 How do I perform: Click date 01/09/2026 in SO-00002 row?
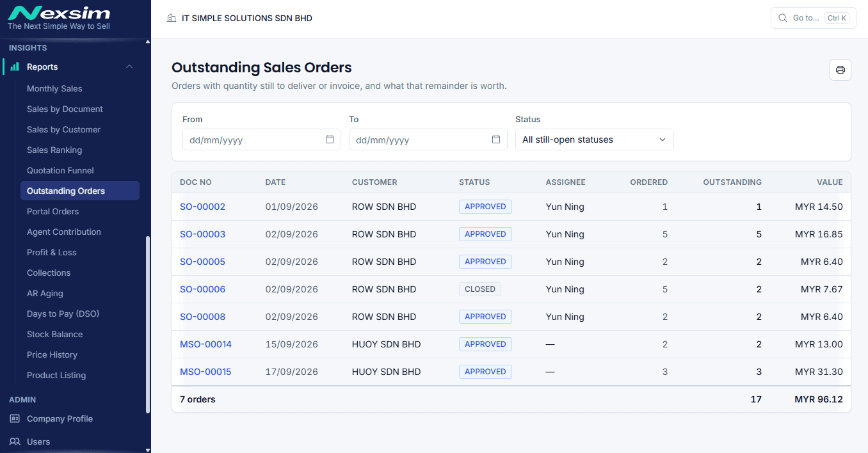click(x=292, y=207)
